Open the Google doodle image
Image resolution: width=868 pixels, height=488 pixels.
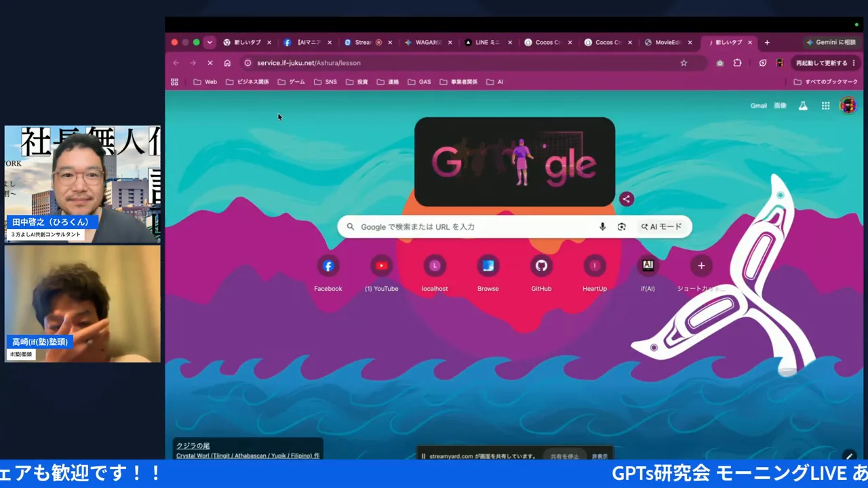pos(515,162)
